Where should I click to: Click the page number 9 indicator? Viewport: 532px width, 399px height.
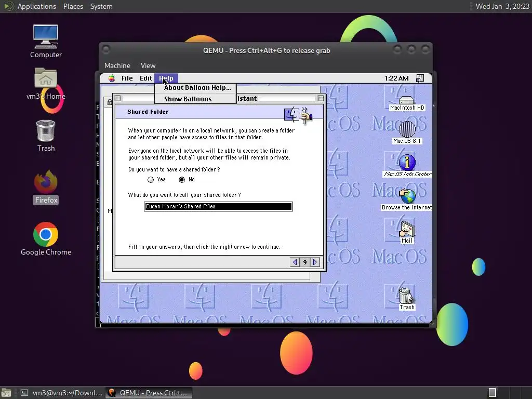(x=305, y=262)
